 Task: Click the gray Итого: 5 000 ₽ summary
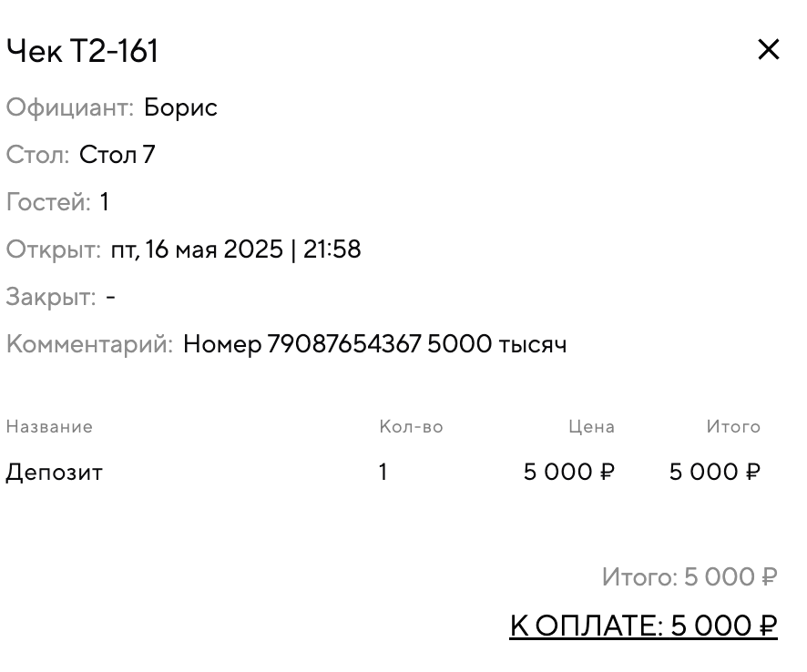click(x=690, y=577)
